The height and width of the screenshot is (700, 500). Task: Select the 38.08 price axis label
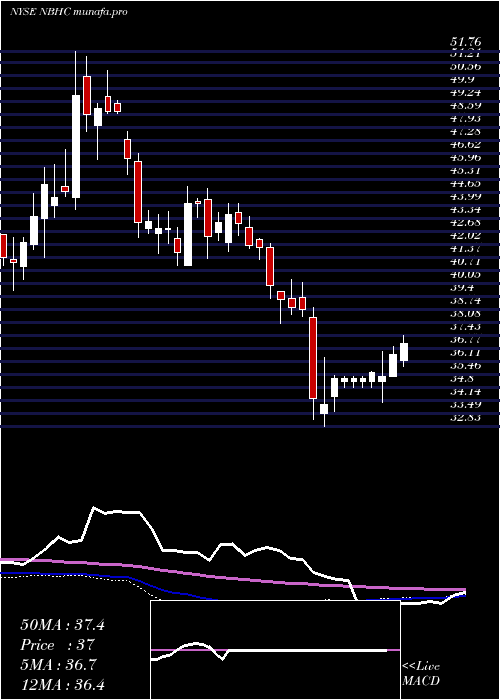pyautogui.click(x=466, y=313)
